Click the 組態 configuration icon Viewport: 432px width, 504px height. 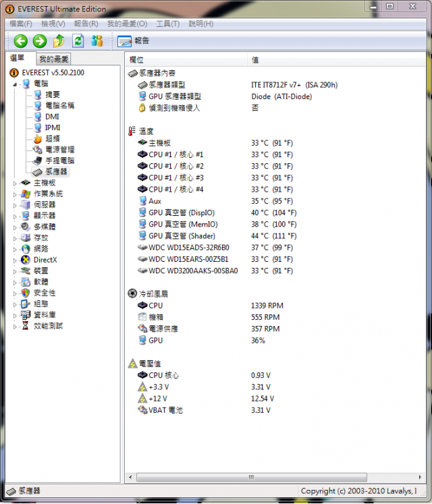(26, 304)
